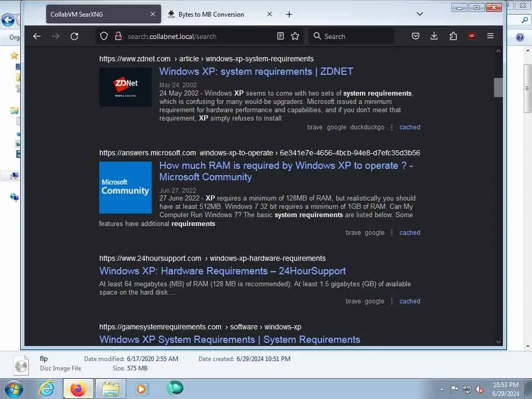This screenshot has width=532, height=399.
Task: Bookmark this page with star icon
Action: tap(295, 36)
